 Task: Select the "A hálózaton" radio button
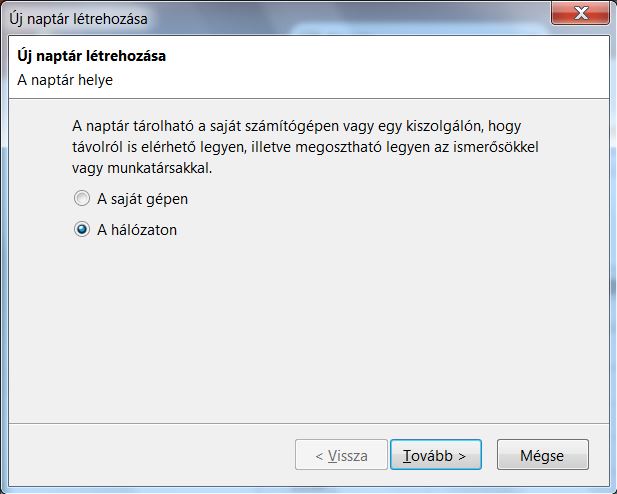(82, 229)
